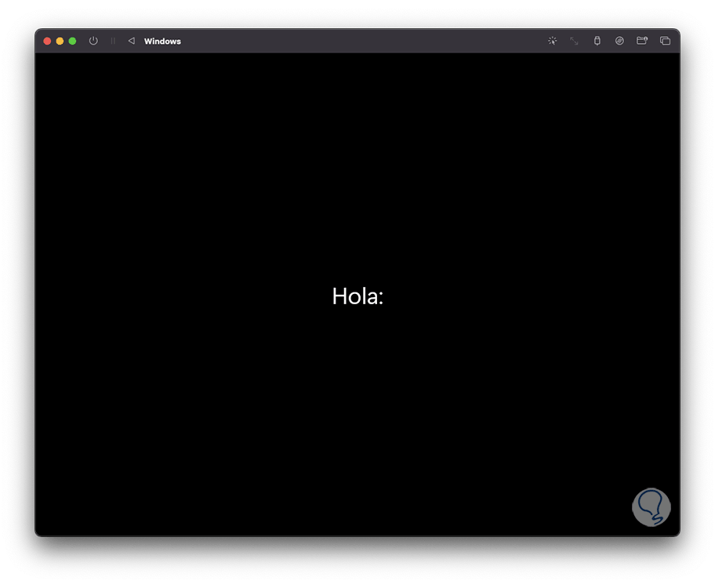Maximize the VM window with green button
This screenshot has width=715, height=588.
(x=72, y=41)
